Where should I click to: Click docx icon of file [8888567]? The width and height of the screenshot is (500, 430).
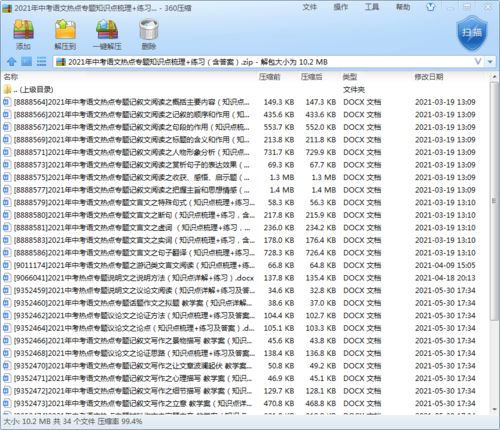click(x=6, y=127)
